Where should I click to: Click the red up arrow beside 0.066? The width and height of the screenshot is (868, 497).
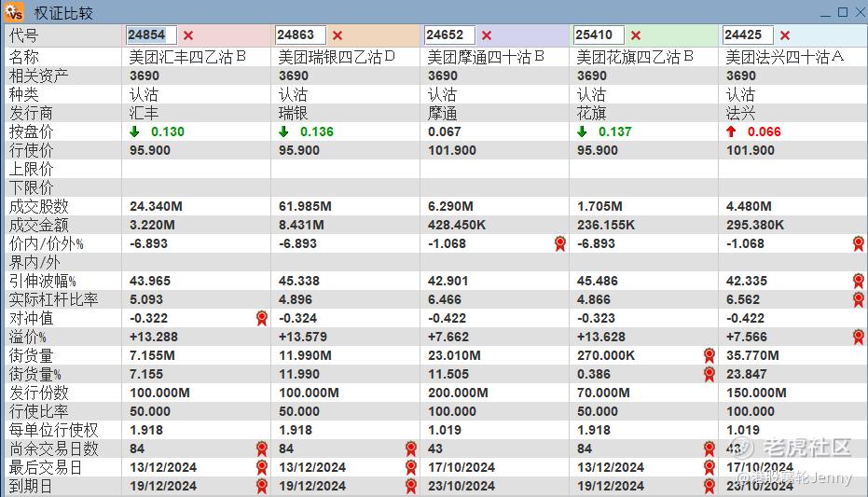point(731,131)
